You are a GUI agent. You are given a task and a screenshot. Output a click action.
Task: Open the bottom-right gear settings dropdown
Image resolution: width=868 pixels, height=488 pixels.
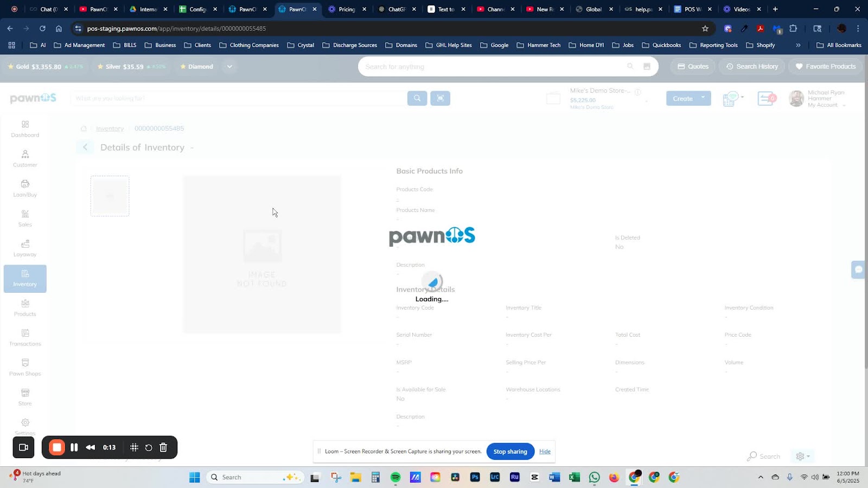[x=803, y=457]
